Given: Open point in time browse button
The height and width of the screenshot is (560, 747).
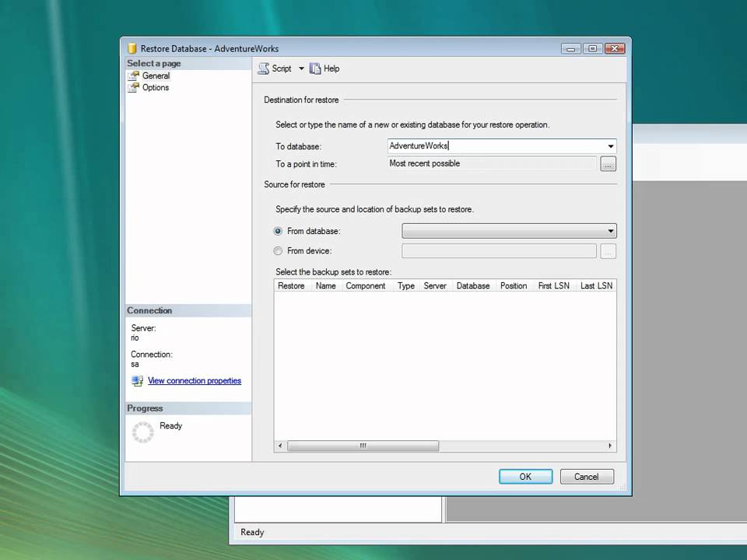Looking at the screenshot, I should pos(608,164).
